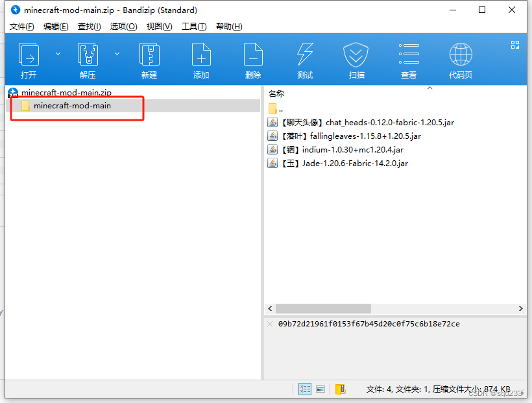The height and width of the screenshot is (403, 532).
Task: Expand the Extract button dropdown arrow
Action: point(117,54)
